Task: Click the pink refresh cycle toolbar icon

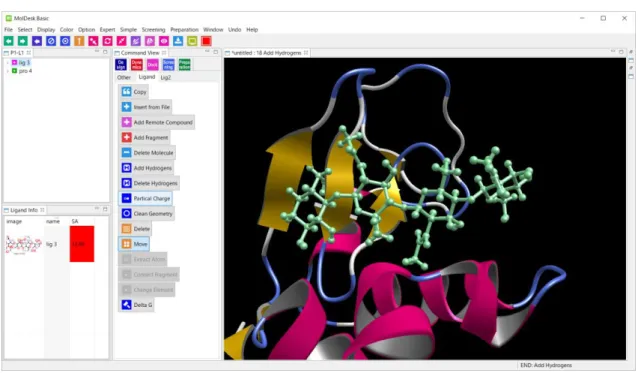Action: (107, 41)
